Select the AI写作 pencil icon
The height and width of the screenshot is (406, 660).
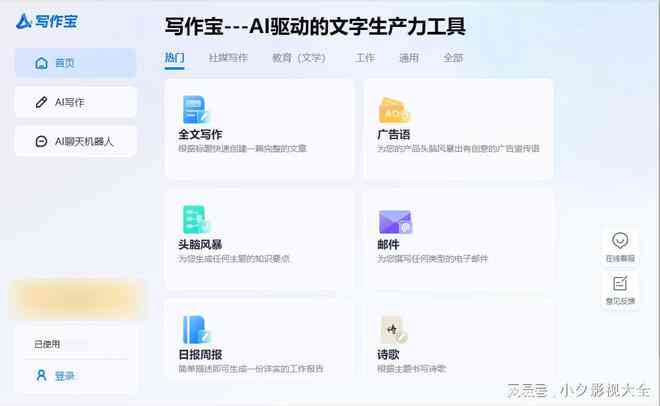(41, 102)
